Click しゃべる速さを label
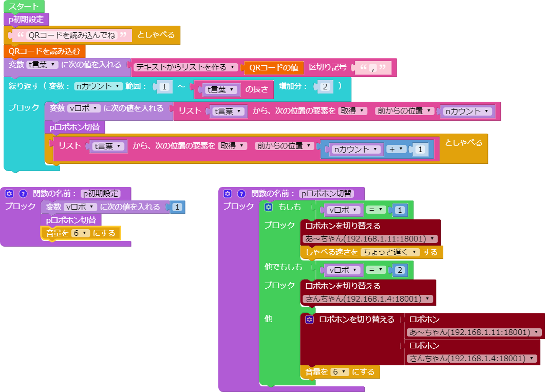This screenshot has height=392, width=545. 331,252
